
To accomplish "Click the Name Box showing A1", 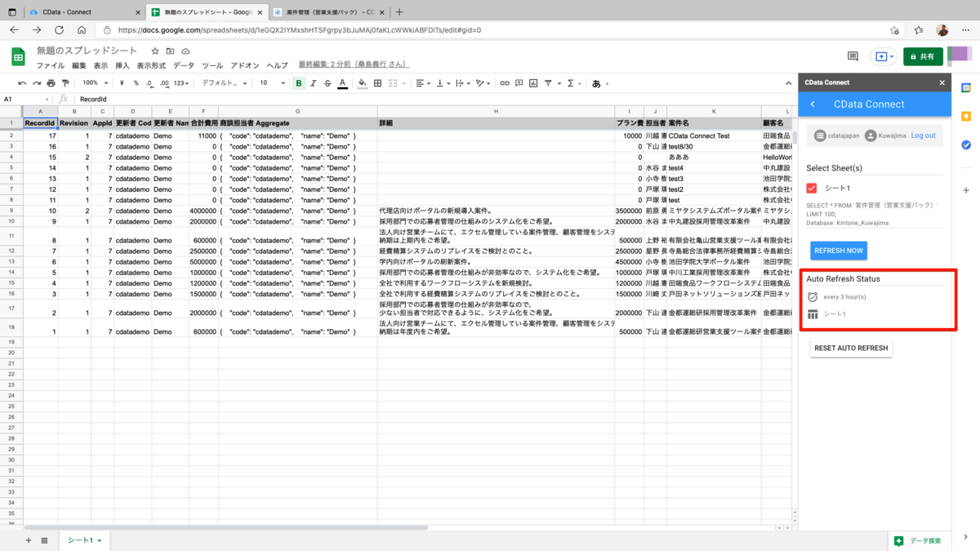I will tap(24, 99).
